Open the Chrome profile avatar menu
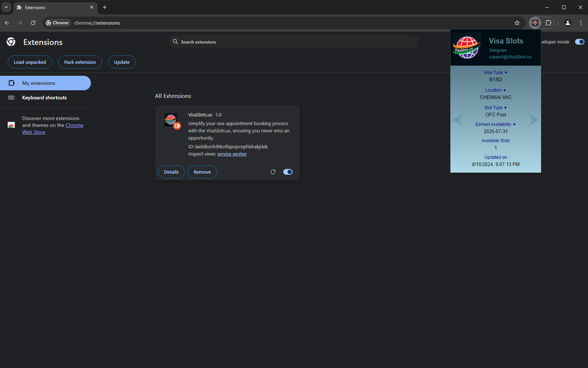The width and height of the screenshot is (588, 368). (568, 23)
